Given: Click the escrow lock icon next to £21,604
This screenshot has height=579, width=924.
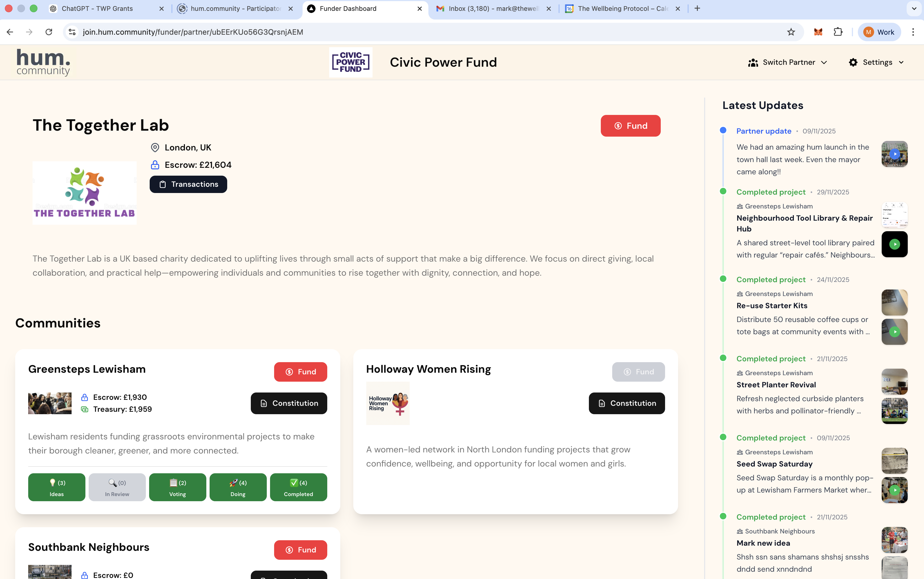Looking at the screenshot, I should pyautogui.click(x=155, y=165).
